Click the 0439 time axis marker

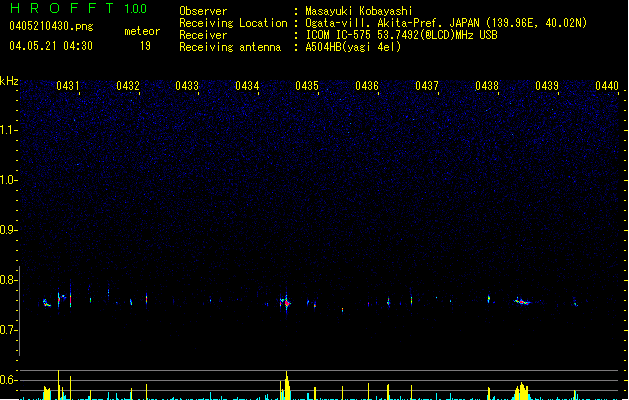[547, 86]
